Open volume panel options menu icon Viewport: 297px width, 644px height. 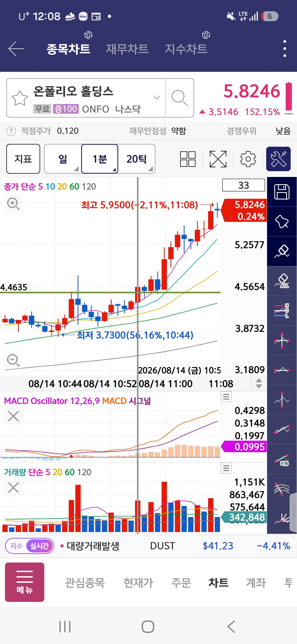click(x=226, y=468)
